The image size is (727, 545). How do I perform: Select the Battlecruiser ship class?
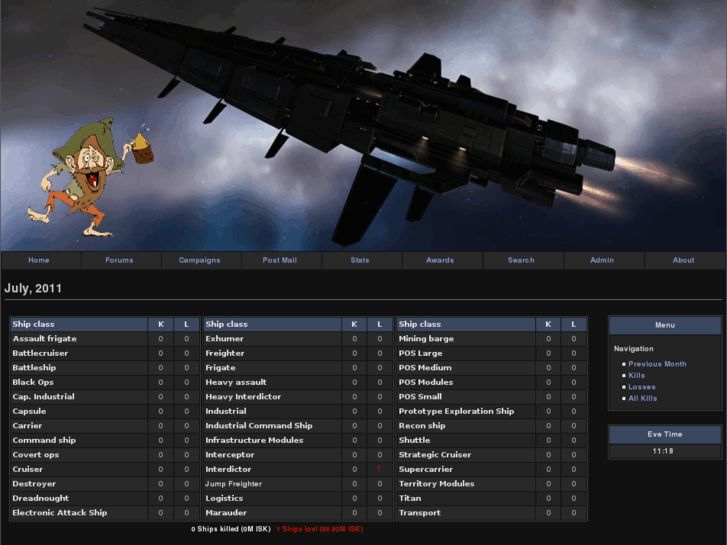[40, 353]
